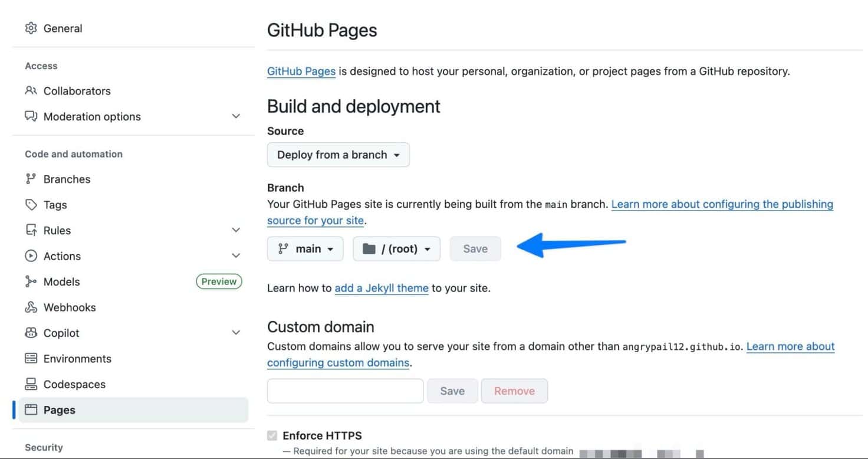Click the angrypail12.github.io domain text
The width and height of the screenshot is (868, 459).
click(x=683, y=347)
